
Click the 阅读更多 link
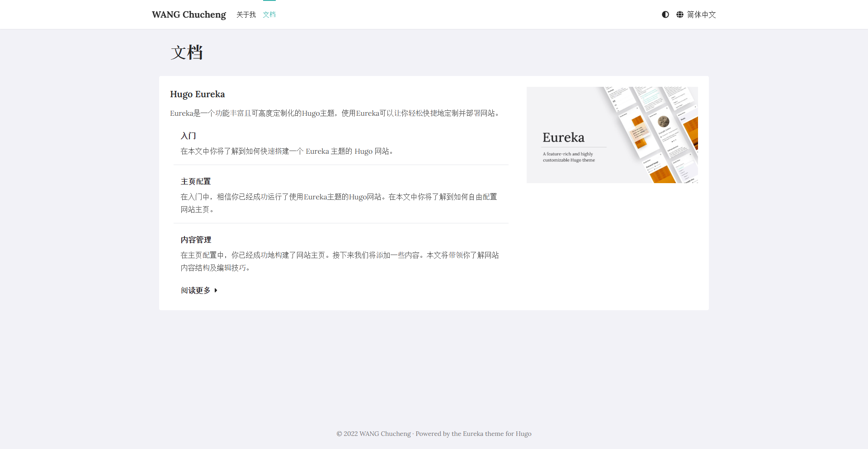click(195, 290)
